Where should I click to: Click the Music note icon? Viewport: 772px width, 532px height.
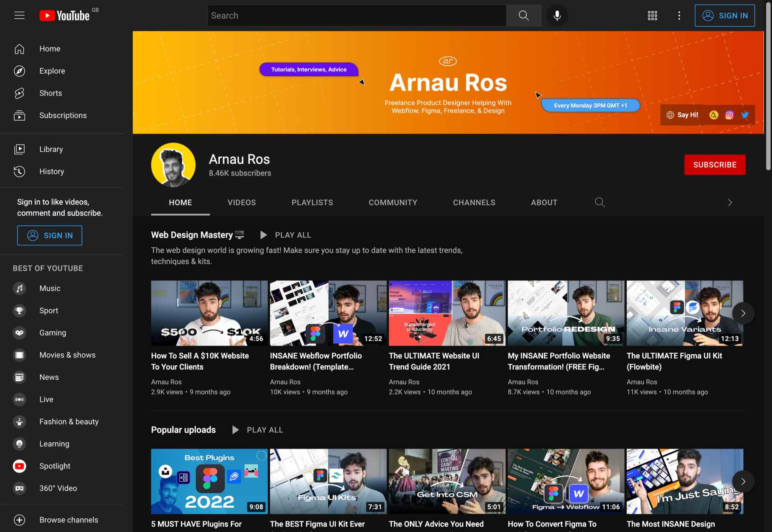[x=19, y=288]
